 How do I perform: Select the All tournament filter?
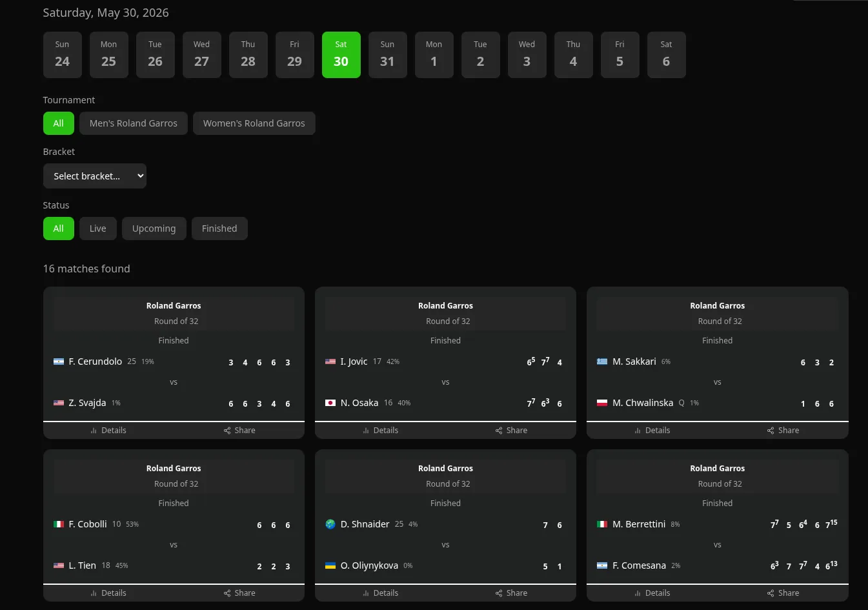pos(59,123)
